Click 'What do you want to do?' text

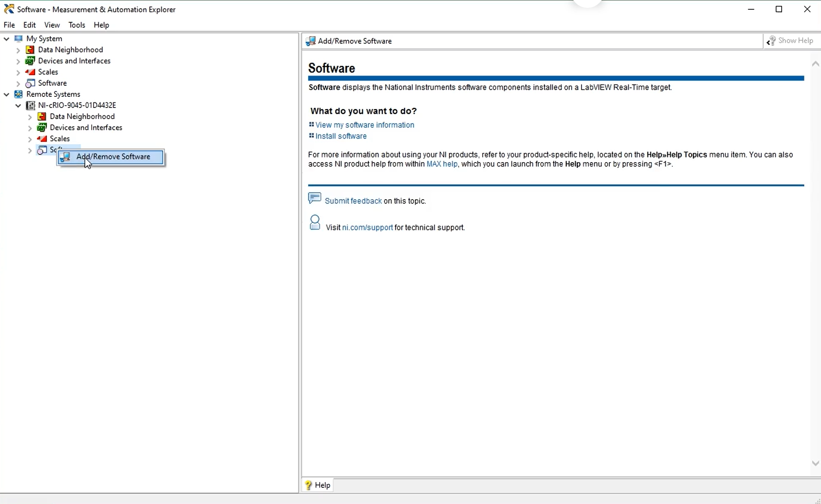click(363, 111)
